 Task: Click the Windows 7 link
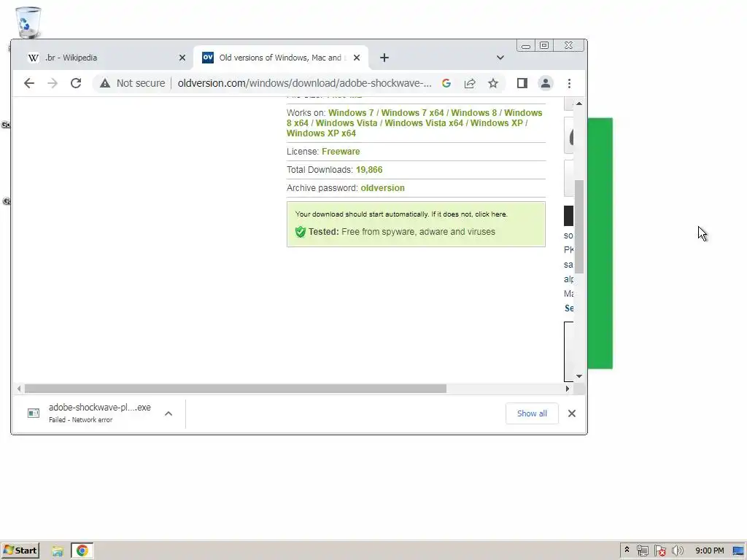coord(351,113)
